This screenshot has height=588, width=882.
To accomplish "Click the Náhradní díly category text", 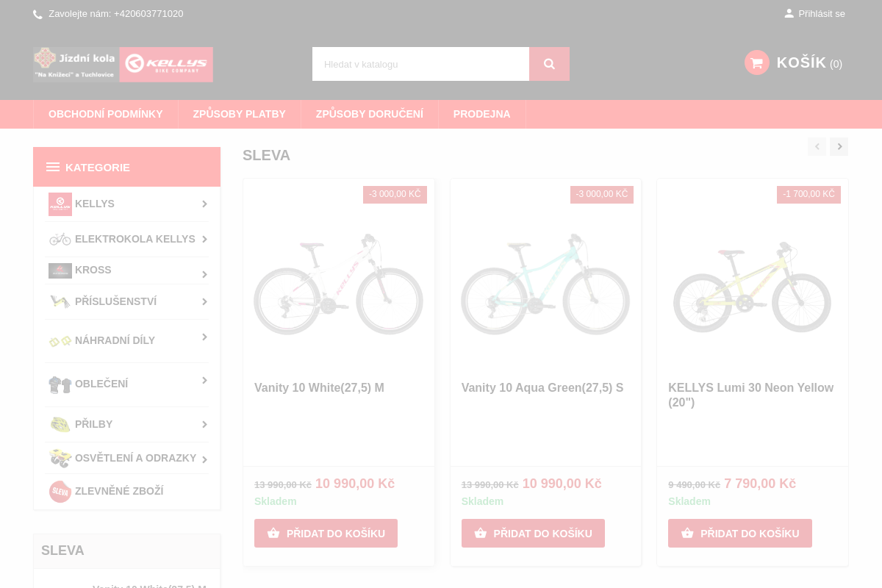I will [115, 340].
